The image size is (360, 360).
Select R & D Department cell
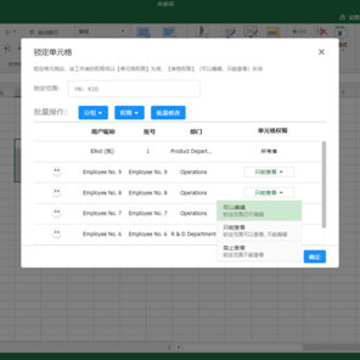[193, 234]
